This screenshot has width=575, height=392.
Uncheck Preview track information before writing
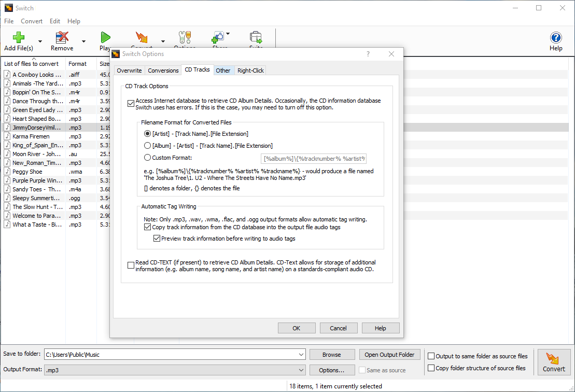[x=157, y=238]
